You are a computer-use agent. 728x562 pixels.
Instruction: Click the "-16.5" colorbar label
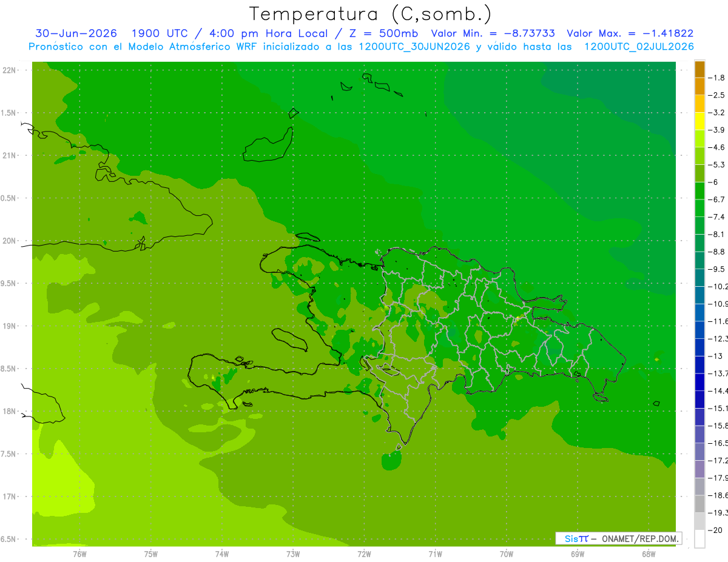(719, 443)
